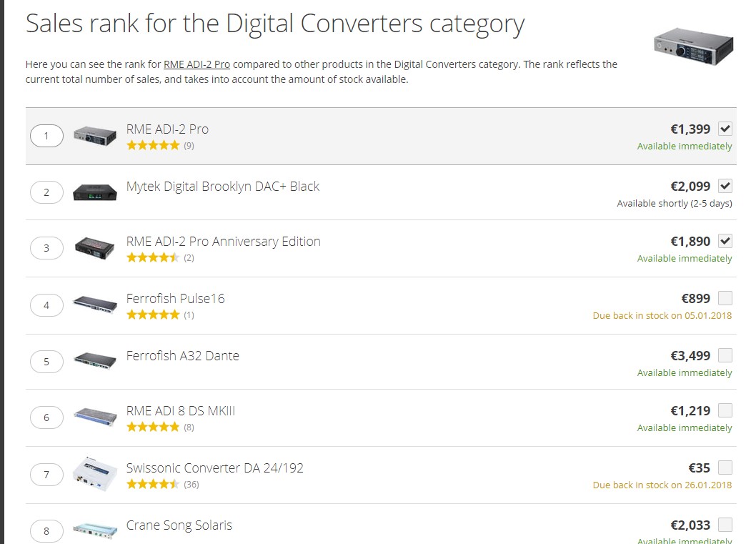Click the ADI-2 Pro Anniversary Edition thumbnail
This screenshot has height=544, width=756.
click(95, 248)
